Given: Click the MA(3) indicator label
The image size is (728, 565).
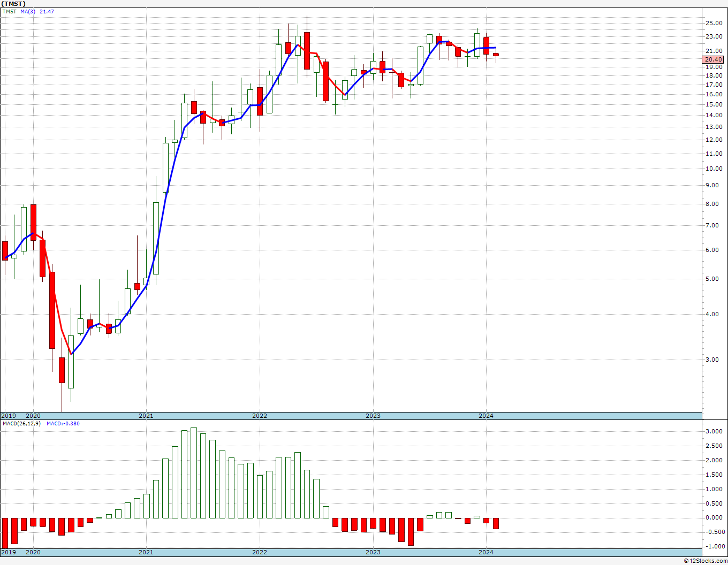Looking at the screenshot, I should click(x=28, y=12).
